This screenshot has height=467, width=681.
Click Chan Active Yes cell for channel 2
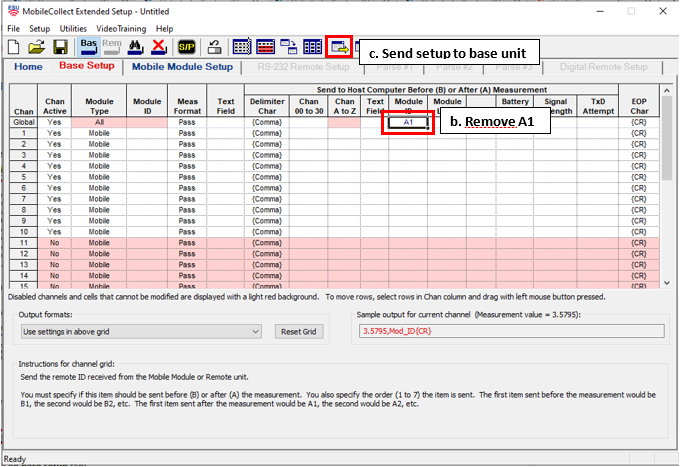[55, 144]
